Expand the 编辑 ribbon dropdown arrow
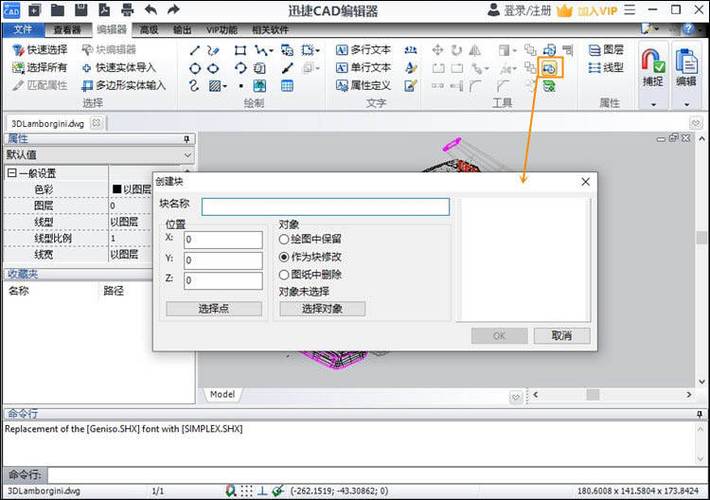This screenshot has width=710, height=500. 686,104
